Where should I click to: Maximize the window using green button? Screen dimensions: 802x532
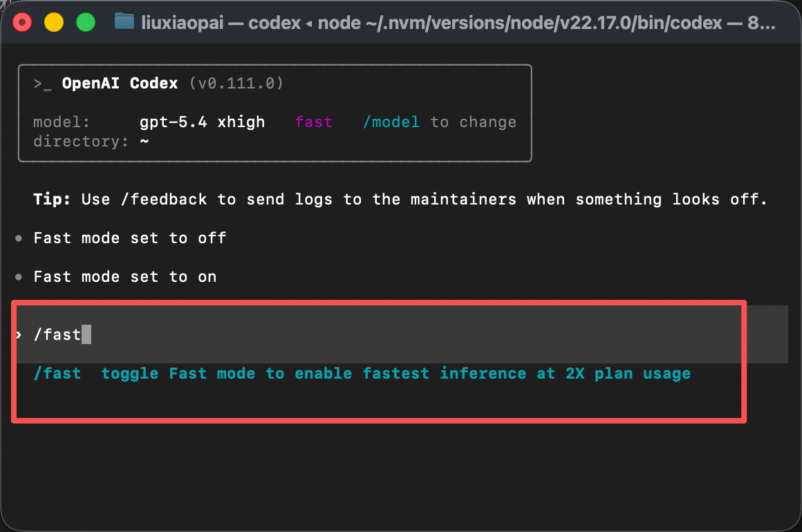pos(85,22)
